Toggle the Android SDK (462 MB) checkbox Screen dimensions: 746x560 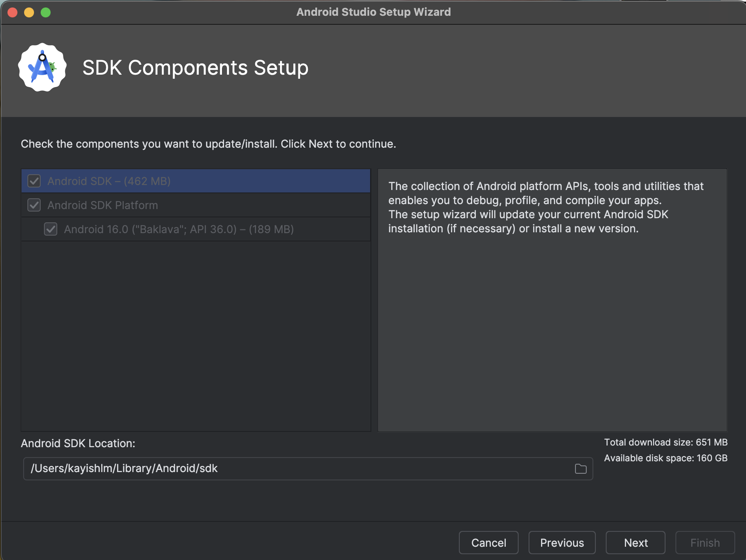point(34,181)
